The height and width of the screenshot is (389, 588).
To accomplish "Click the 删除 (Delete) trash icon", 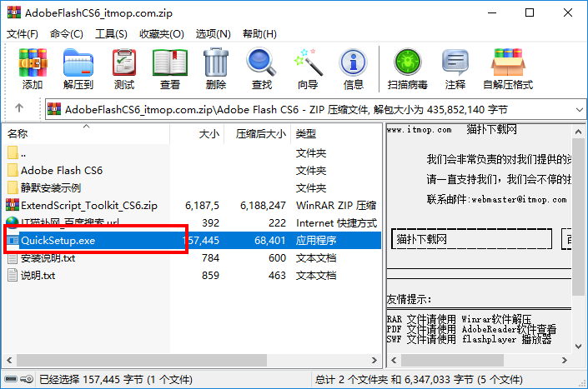I will coord(216,62).
